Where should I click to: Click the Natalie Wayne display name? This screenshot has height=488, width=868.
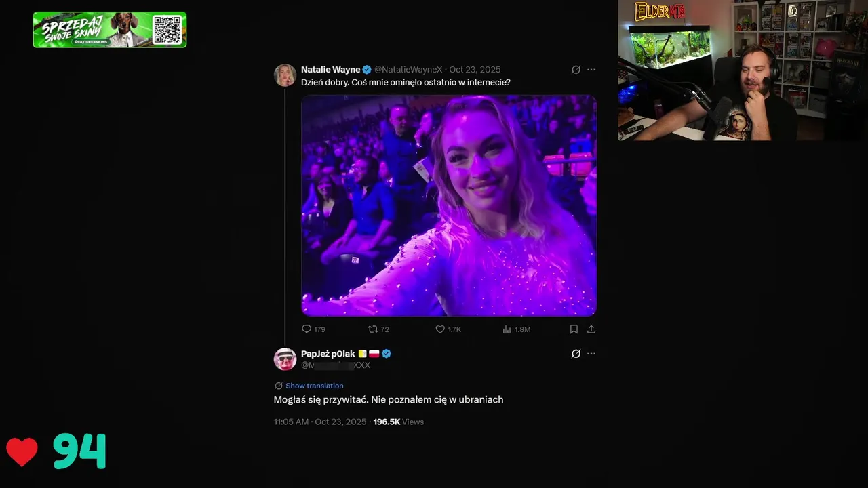(x=330, y=70)
